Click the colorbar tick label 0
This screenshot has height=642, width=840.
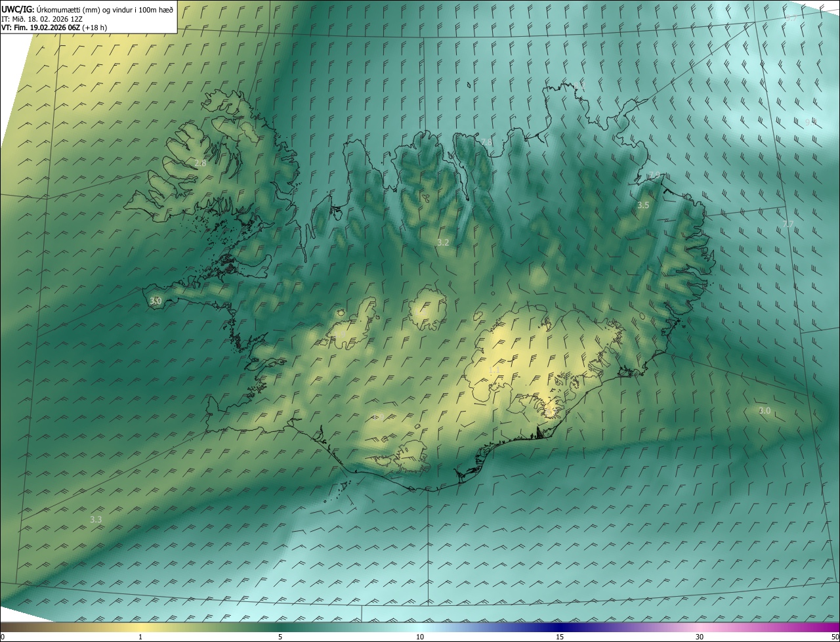(3, 637)
